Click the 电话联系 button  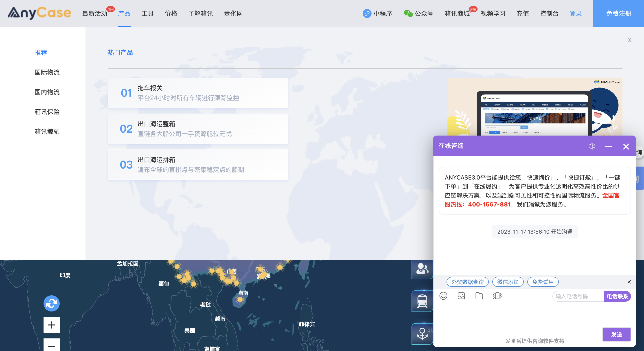click(617, 296)
